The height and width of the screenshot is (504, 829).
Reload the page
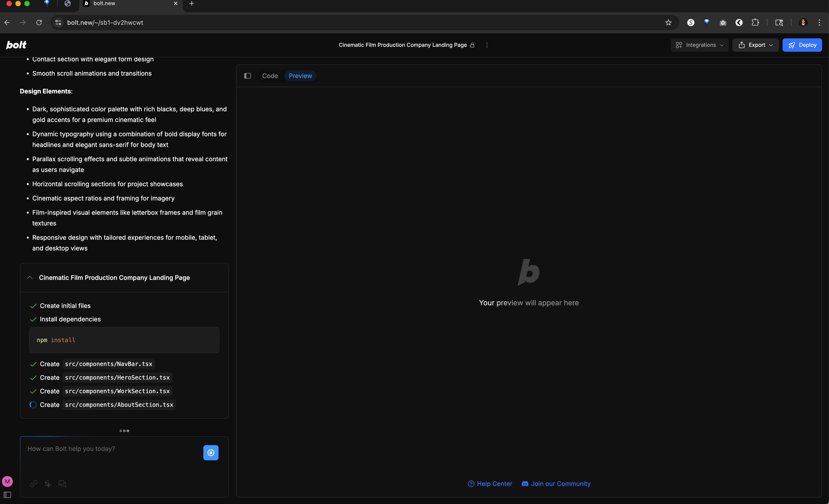coord(39,23)
